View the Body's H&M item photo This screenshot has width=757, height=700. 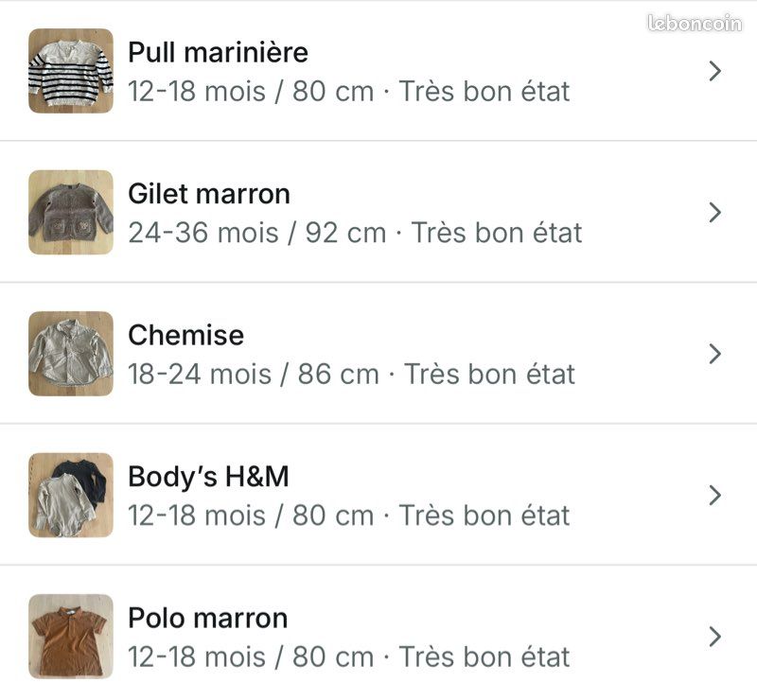[70, 495]
